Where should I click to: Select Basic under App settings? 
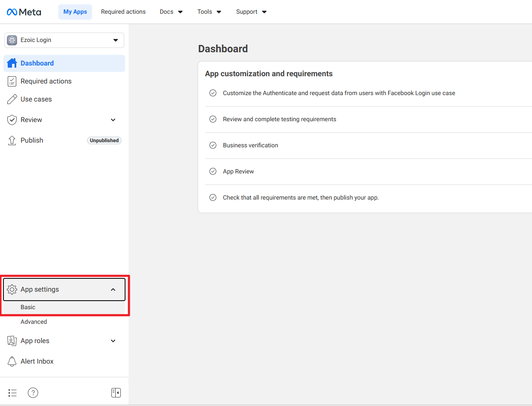click(x=64, y=307)
